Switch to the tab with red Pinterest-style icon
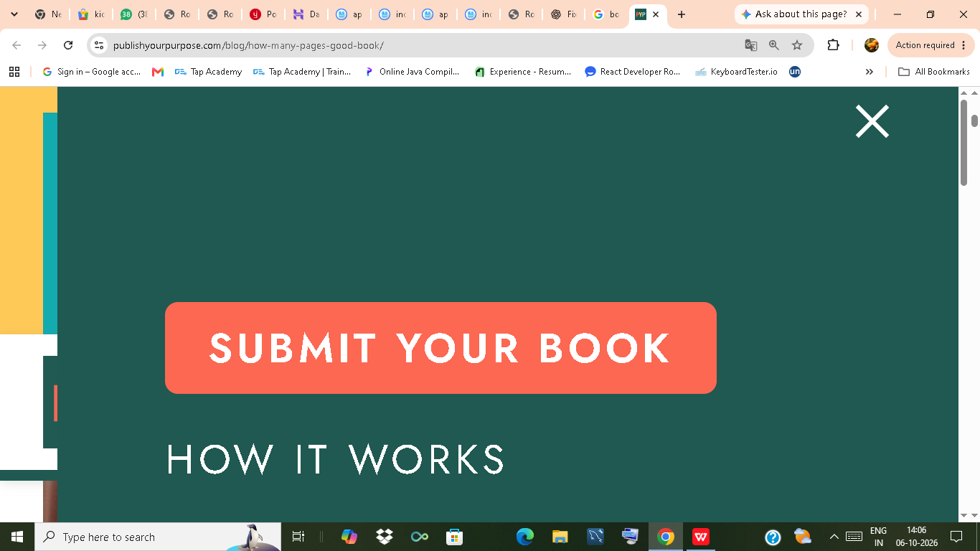The image size is (980, 551). click(263, 14)
